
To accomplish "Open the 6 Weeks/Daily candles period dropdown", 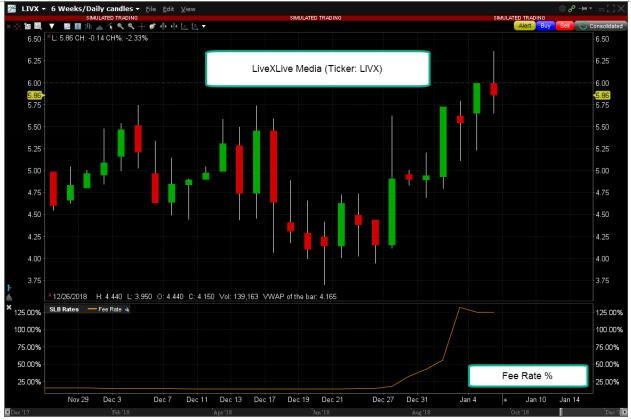I will 95,8.
